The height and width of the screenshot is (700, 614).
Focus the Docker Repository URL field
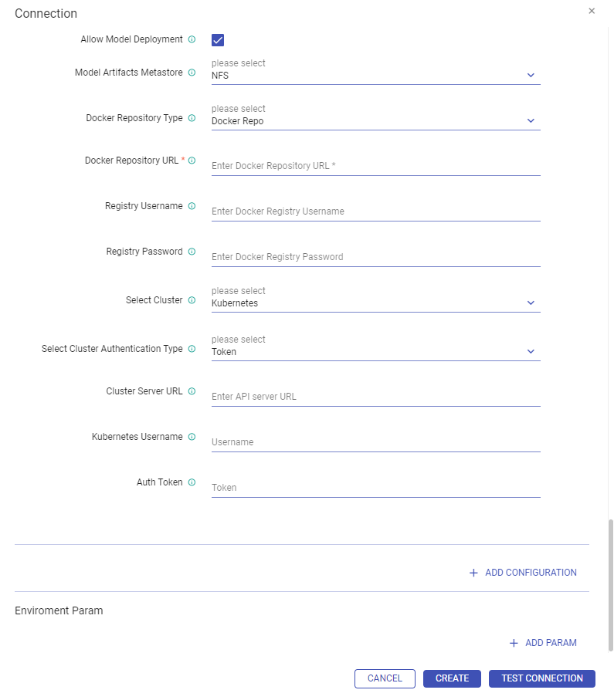tap(376, 166)
